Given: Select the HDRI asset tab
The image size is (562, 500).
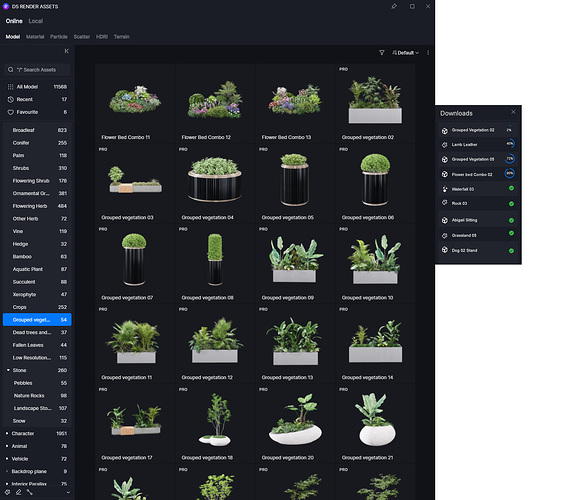Looking at the screenshot, I should pos(102,37).
